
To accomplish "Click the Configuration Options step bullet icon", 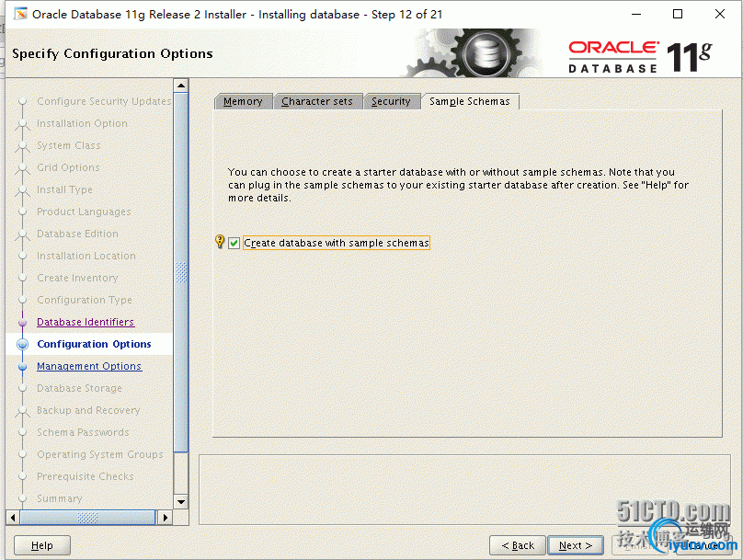I will click(22, 345).
